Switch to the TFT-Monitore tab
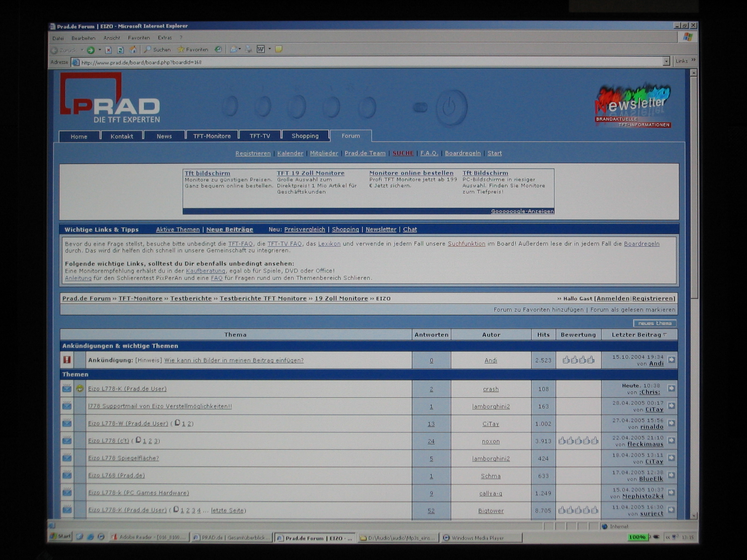 [212, 136]
